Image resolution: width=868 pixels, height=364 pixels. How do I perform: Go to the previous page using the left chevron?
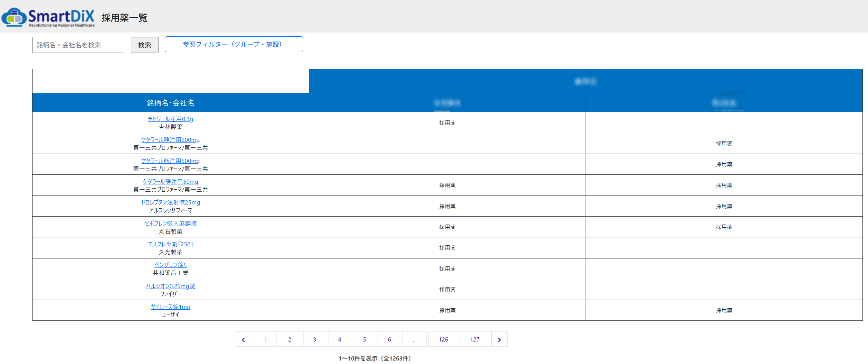244,339
